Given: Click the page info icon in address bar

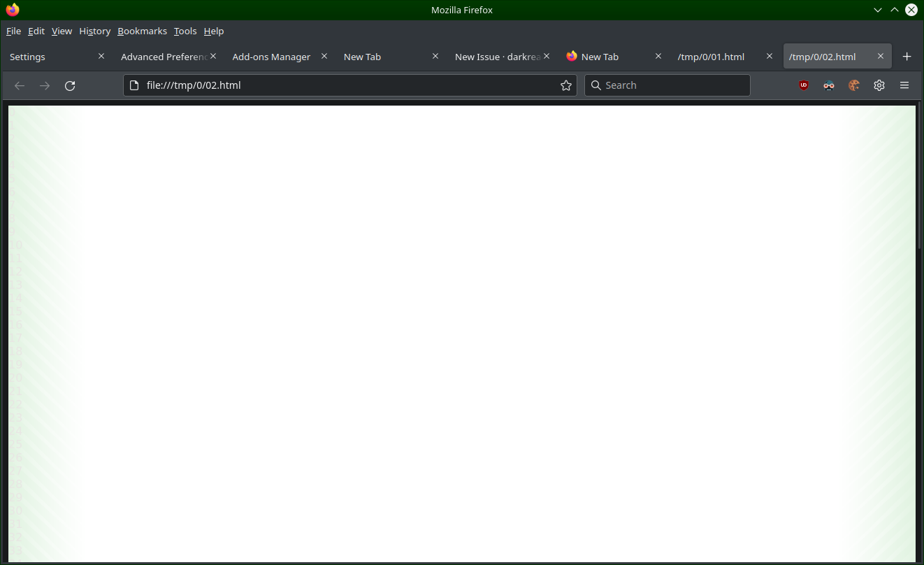Looking at the screenshot, I should pyautogui.click(x=135, y=85).
